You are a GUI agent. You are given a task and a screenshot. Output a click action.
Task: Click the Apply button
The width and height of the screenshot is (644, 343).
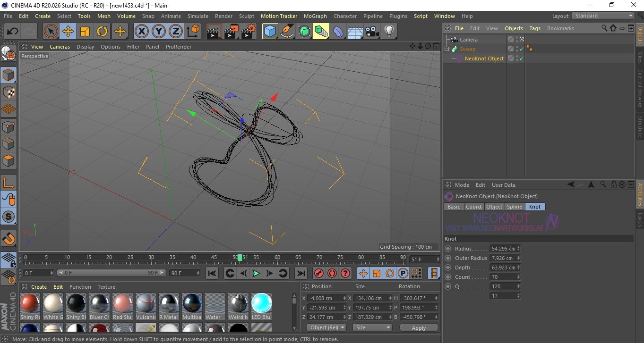pos(418,327)
